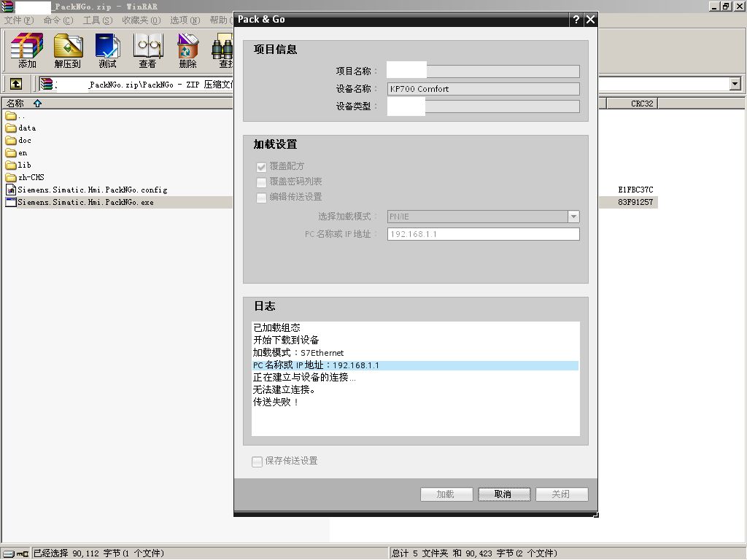Select log line 开始下载到设备
The image size is (747, 560).
coord(286,340)
